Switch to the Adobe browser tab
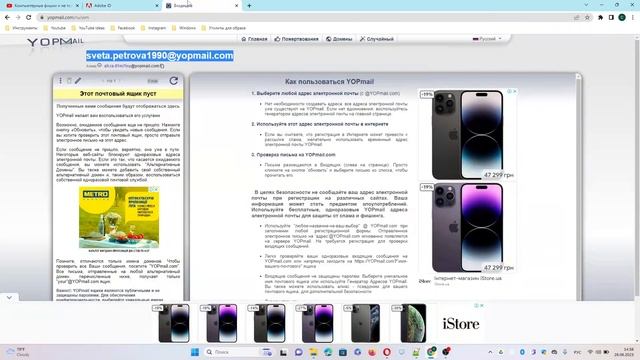 (121, 6)
